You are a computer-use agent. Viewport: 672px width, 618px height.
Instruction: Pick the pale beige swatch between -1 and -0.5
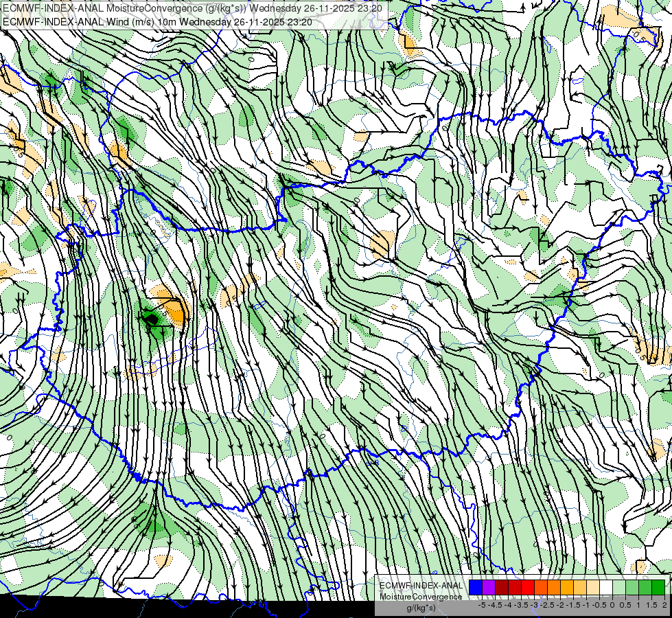click(593, 587)
